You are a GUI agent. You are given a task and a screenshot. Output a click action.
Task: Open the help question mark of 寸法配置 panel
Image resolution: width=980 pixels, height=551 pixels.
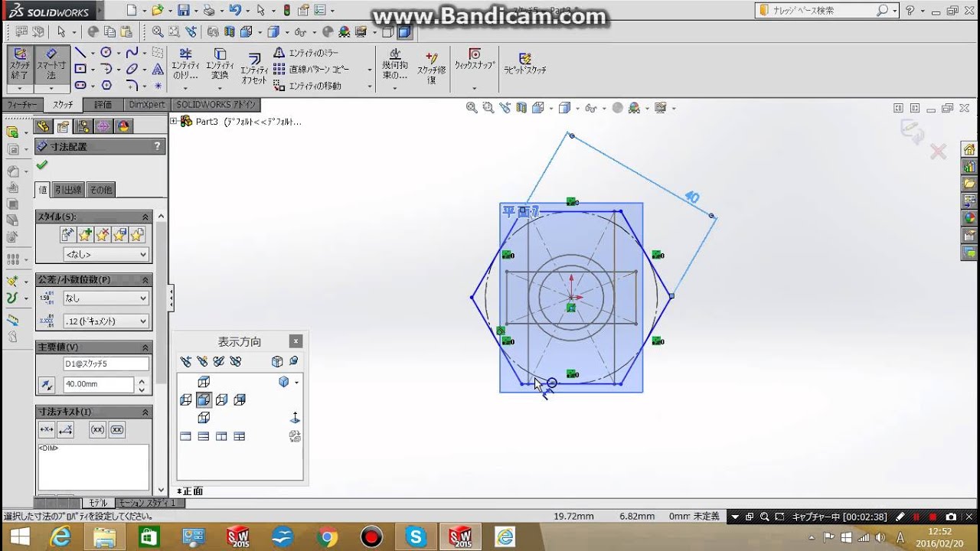(157, 146)
